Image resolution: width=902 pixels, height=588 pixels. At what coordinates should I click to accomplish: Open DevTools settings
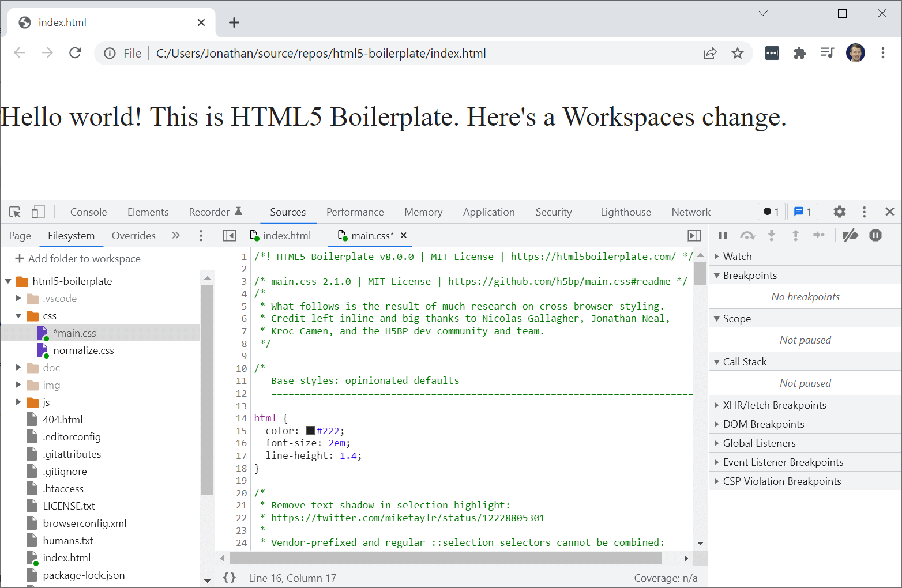coord(840,212)
